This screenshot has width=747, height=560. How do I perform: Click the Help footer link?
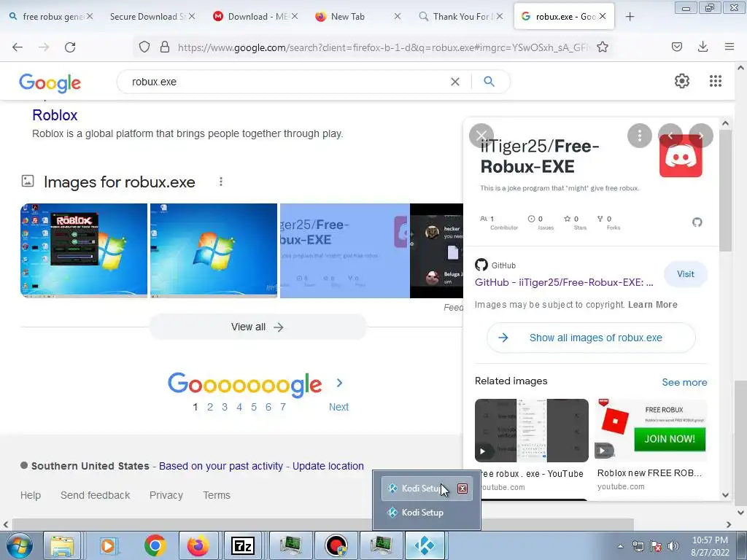[x=31, y=495]
